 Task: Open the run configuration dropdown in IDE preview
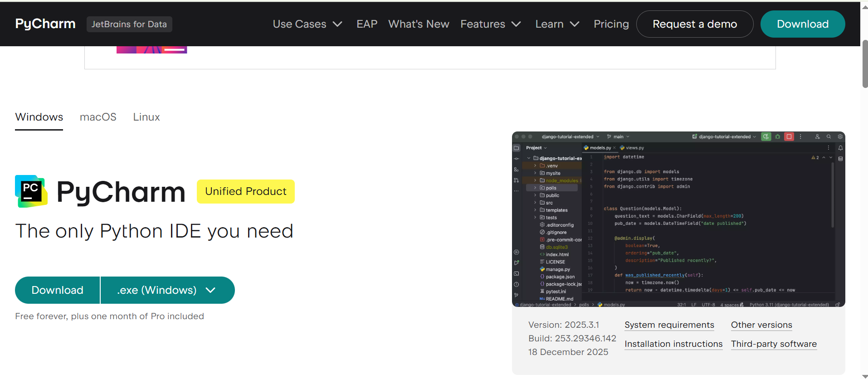[x=724, y=136]
